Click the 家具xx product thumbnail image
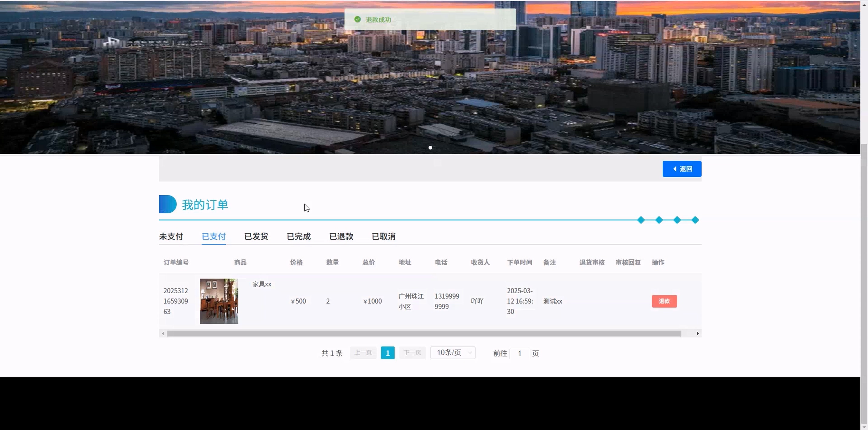 219,301
